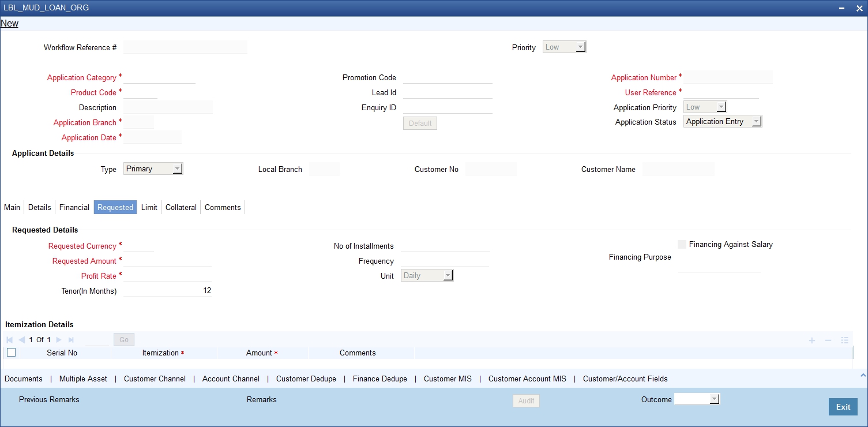This screenshot has width=868, height=427.
Task: Click the Default button
Action: [420, 123]
